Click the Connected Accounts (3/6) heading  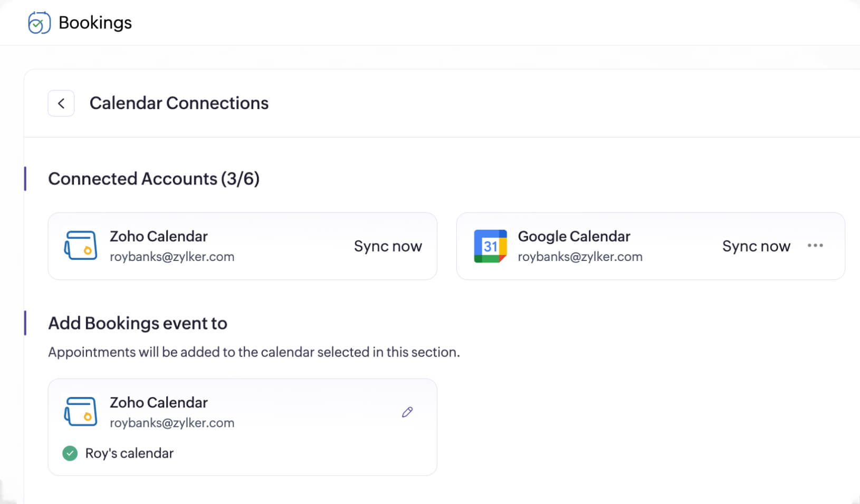pyautogui.click(x=154, y=179)
